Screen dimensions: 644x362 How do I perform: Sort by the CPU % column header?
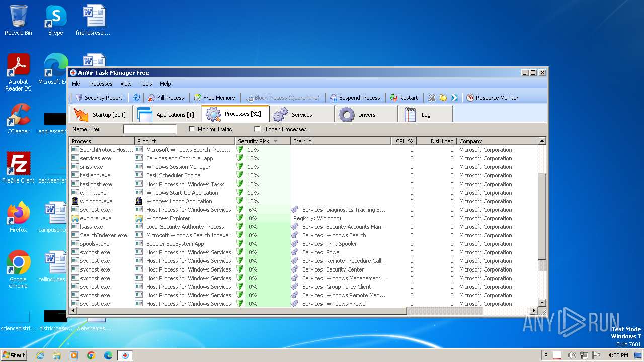click(x=404, y=141)
